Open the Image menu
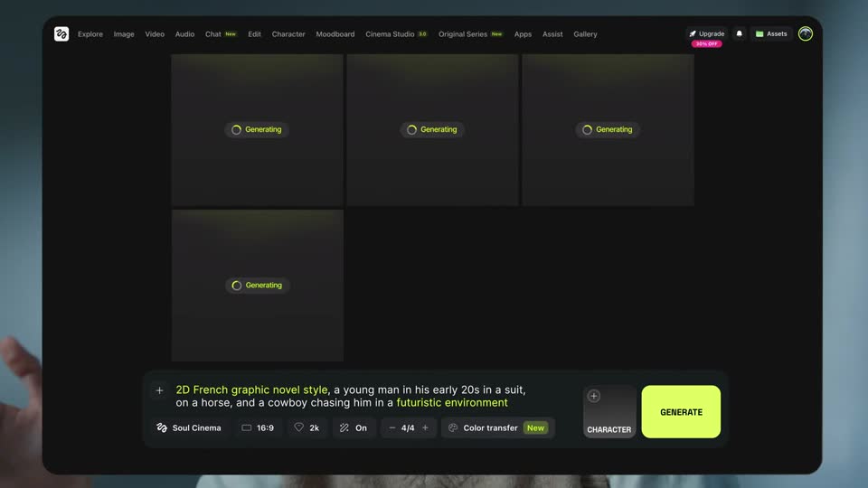Viewport: 868px width, 488px height. pos(124,34)
